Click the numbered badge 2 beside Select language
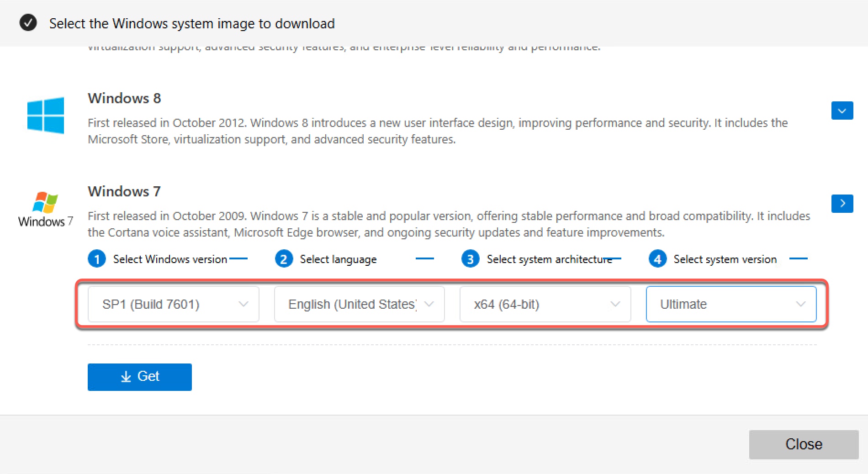868x474 pixels. coord(283,258)
